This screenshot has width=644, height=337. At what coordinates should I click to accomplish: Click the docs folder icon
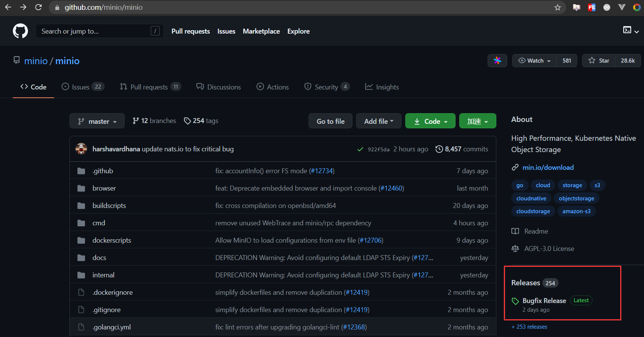pyautogui.click(x=81, y=258)
